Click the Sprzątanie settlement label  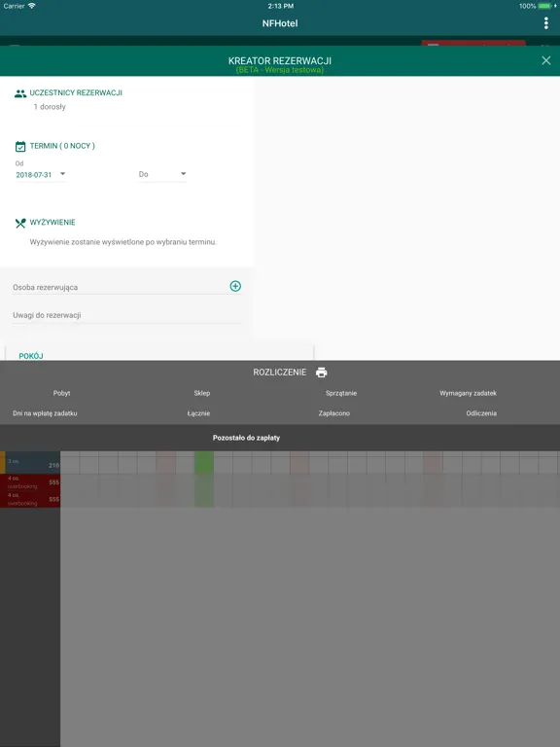[341, 393]
